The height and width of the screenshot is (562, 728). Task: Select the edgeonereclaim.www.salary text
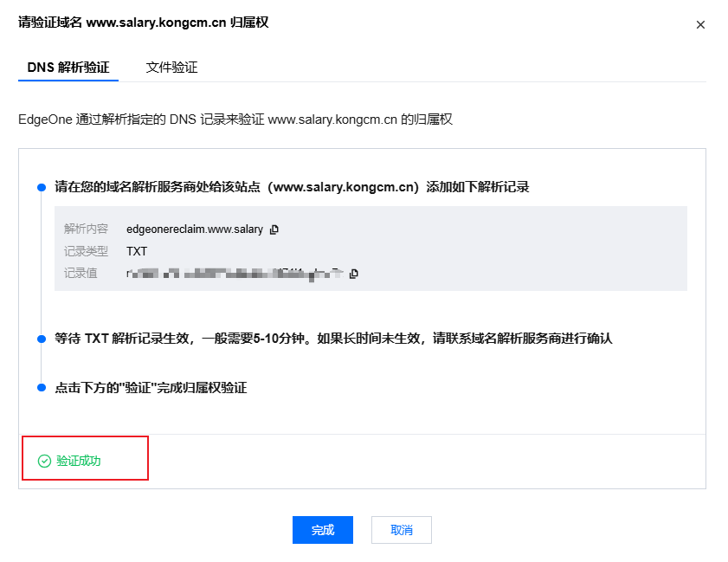194,229
